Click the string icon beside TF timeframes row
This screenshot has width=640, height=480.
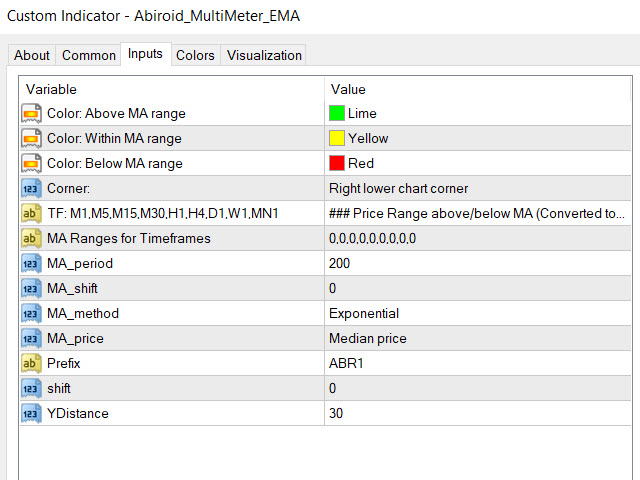click(31, 213)
